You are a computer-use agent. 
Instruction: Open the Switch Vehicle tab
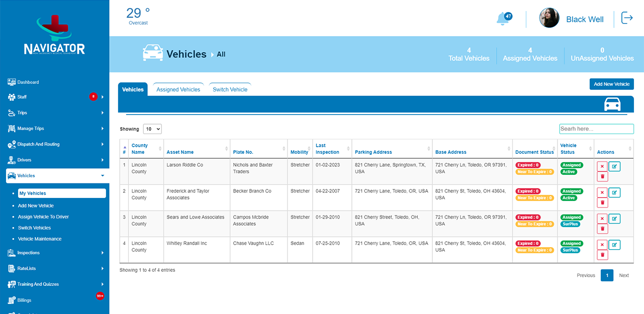[230, 89]
